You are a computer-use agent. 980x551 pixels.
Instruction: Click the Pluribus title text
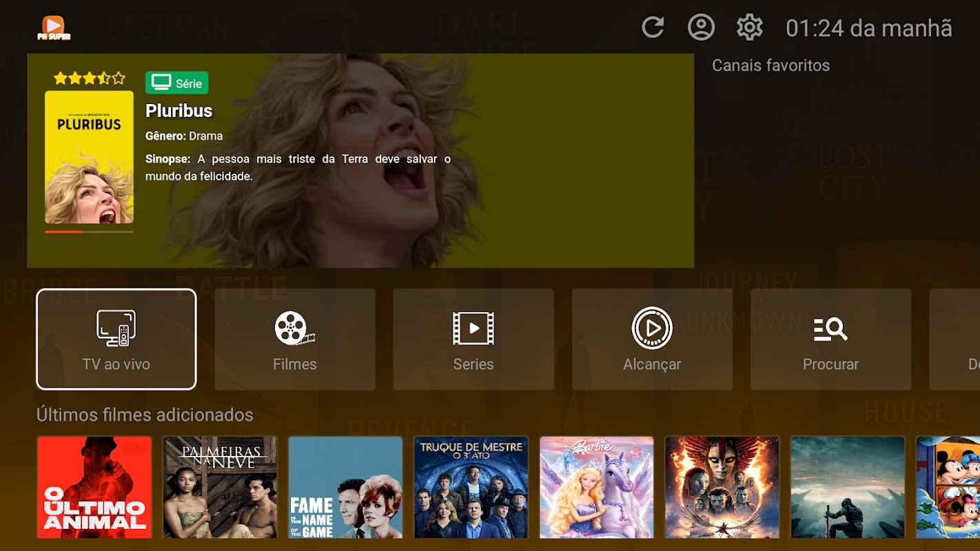tap(179, 111)
